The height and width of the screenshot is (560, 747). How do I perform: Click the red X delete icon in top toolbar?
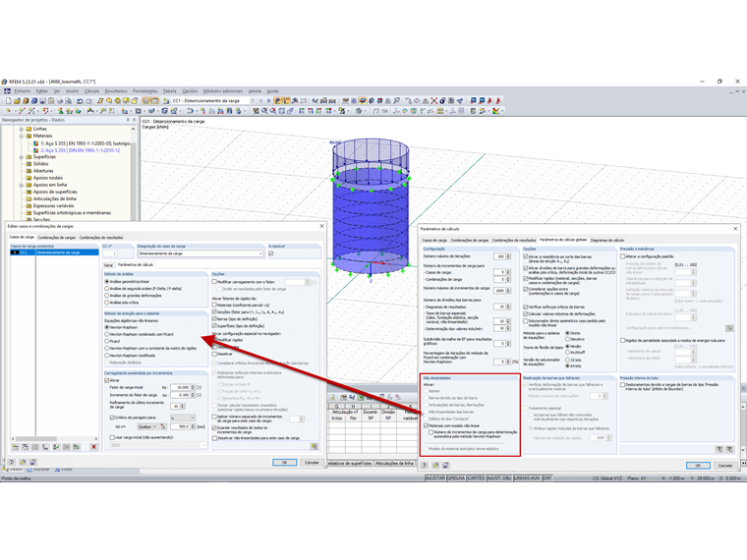(x=434, y=101)
